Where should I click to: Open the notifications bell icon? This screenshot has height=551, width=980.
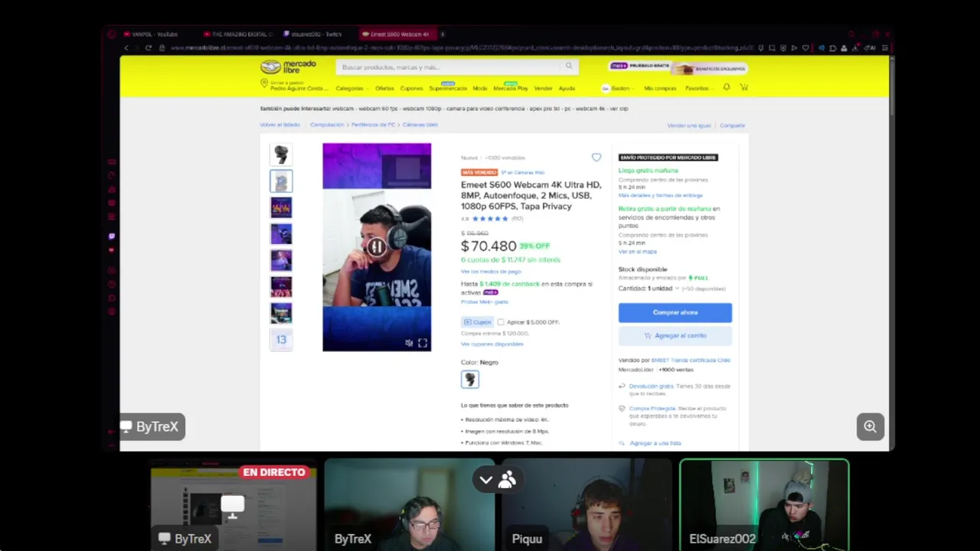[x=727, y=88]
